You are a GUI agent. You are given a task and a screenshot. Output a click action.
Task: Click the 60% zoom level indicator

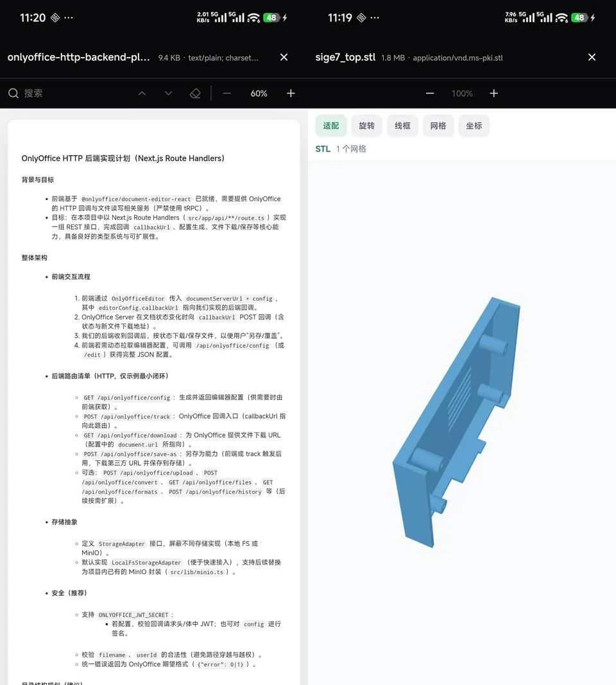point(259,94)
